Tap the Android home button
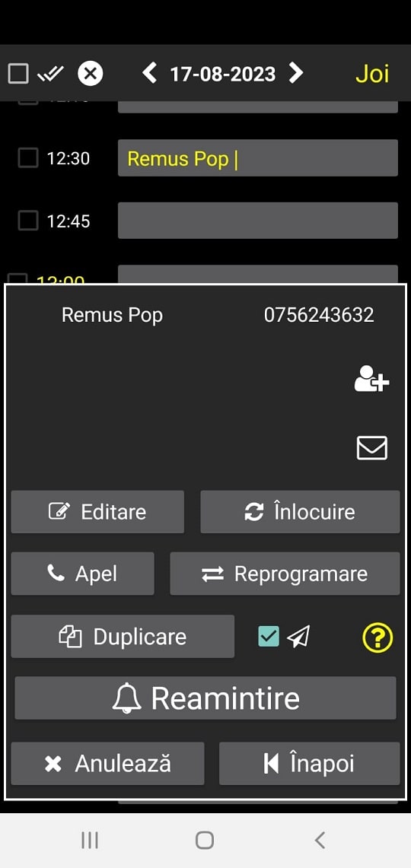This screenshot has height=868, width=411. pos(205,841)
